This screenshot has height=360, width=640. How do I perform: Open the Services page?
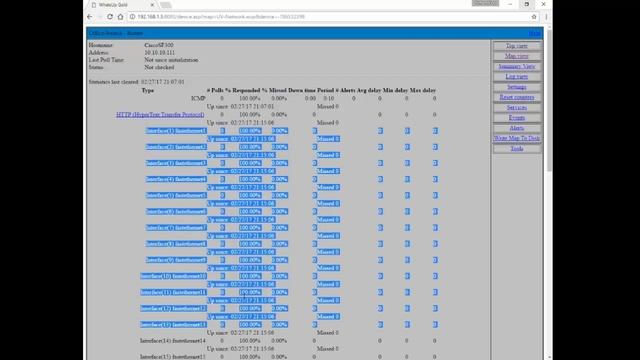point(517,107)
